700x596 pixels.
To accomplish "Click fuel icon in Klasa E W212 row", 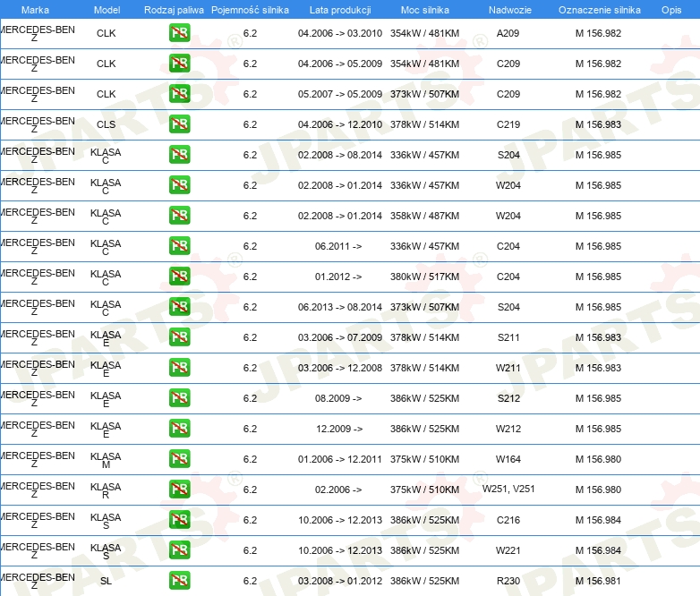I will click(x=179, y=428).
